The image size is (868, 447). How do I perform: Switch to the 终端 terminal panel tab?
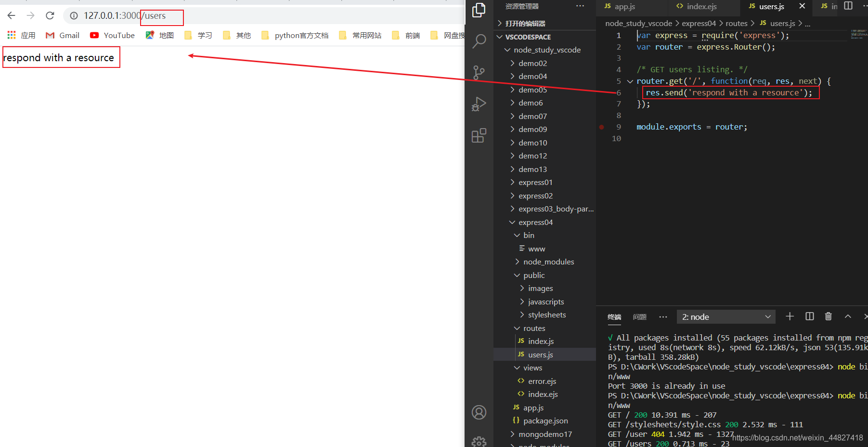[614, 317]
